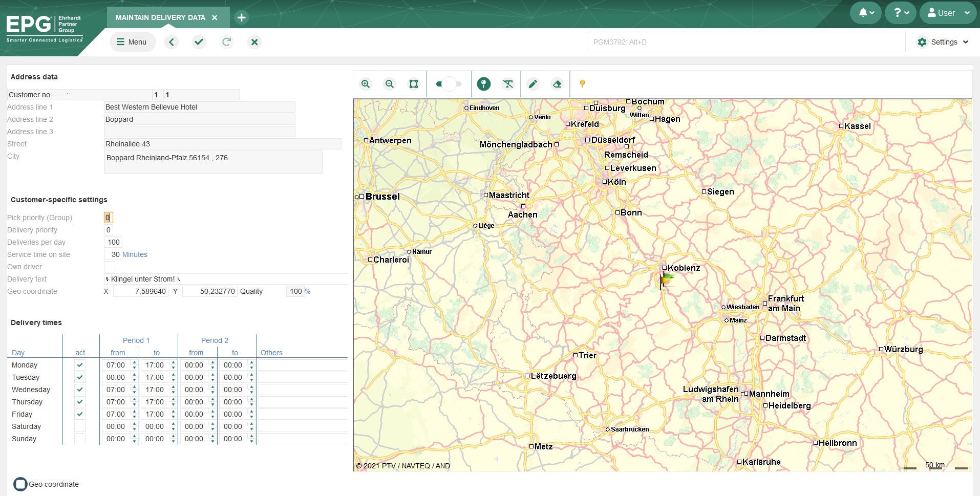
Task: Activate the eraser tool on the map toolbar
Action: tap(558, 83)
